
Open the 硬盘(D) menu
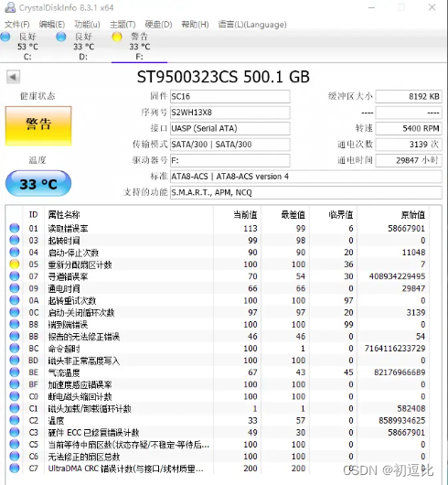[158, 24]
